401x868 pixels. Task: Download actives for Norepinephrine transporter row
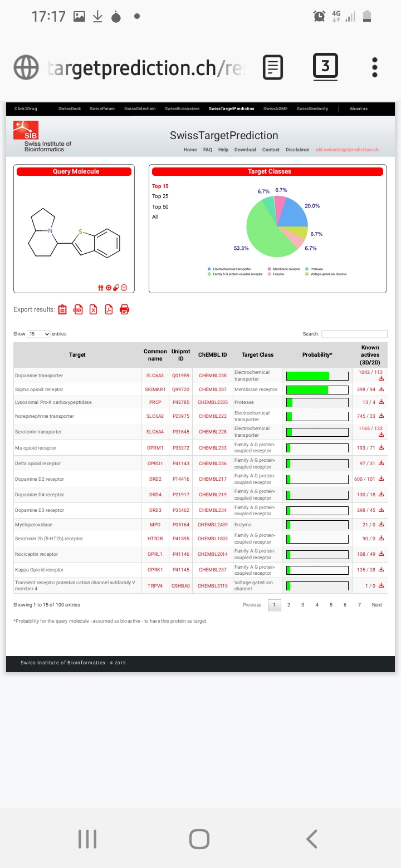click(381, 416)
